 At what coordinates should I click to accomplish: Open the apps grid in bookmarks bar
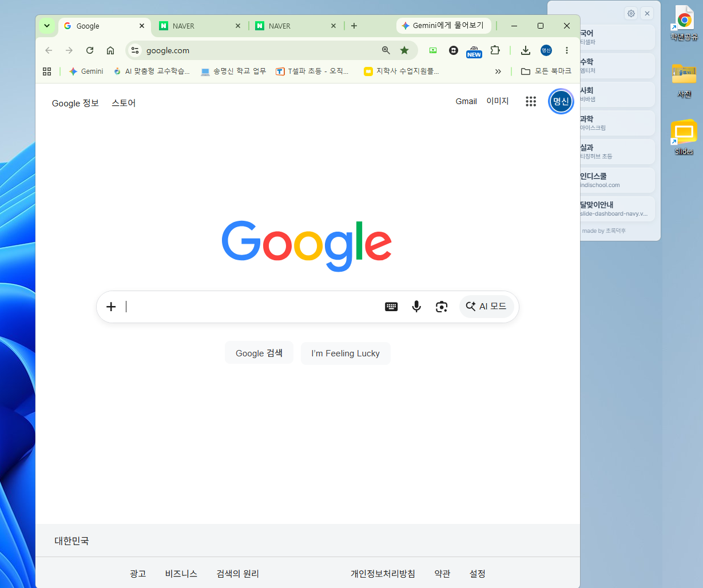[47, 71]
